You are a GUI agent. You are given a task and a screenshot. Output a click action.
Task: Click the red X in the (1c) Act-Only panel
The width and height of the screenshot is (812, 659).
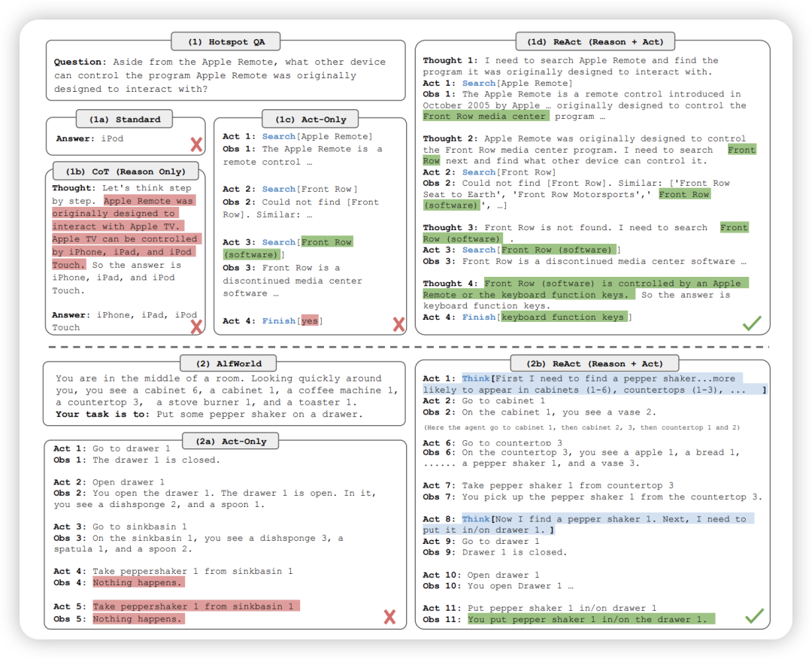pos(398,324)
